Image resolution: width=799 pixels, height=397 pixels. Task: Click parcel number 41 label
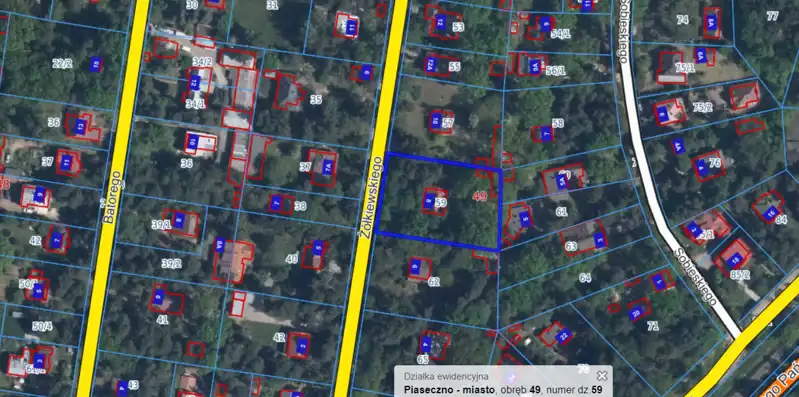(162, 320)
